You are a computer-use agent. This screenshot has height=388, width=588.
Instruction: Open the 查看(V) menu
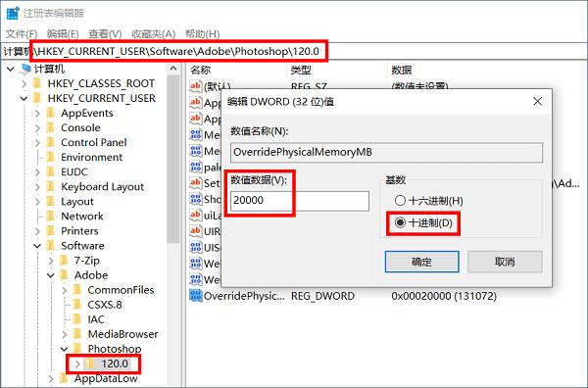click(x=105, y=34)
